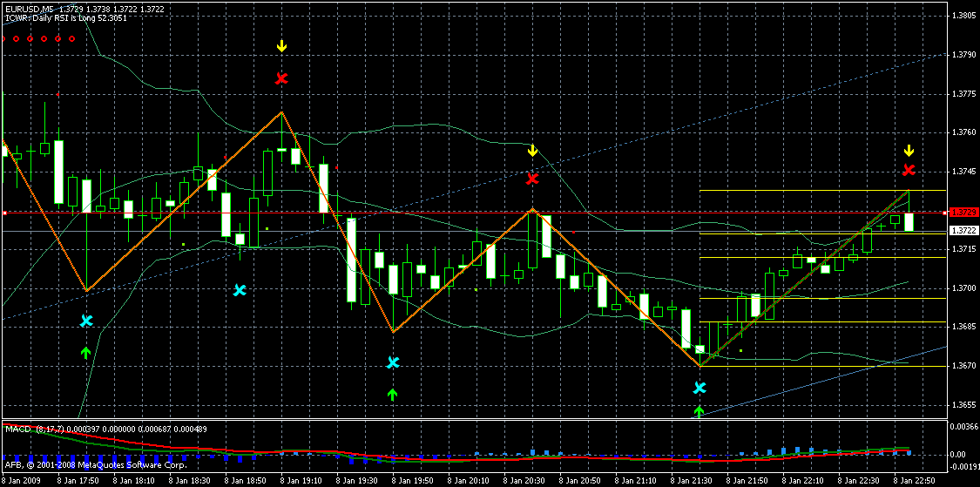Select the yellow down arrow above the 19:10 peak
980x487 pixels.
click(281, 45)
